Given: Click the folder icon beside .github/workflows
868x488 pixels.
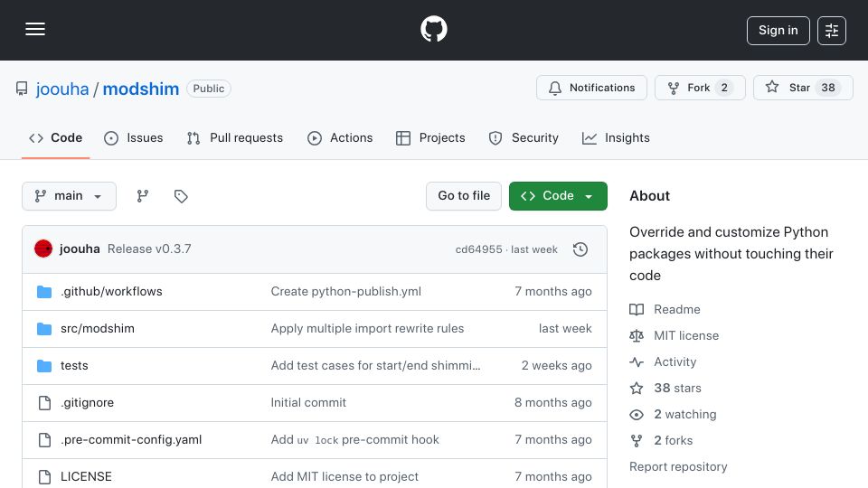Looking at the screenshot, I should pyautogui.click(x=44, y=292).
